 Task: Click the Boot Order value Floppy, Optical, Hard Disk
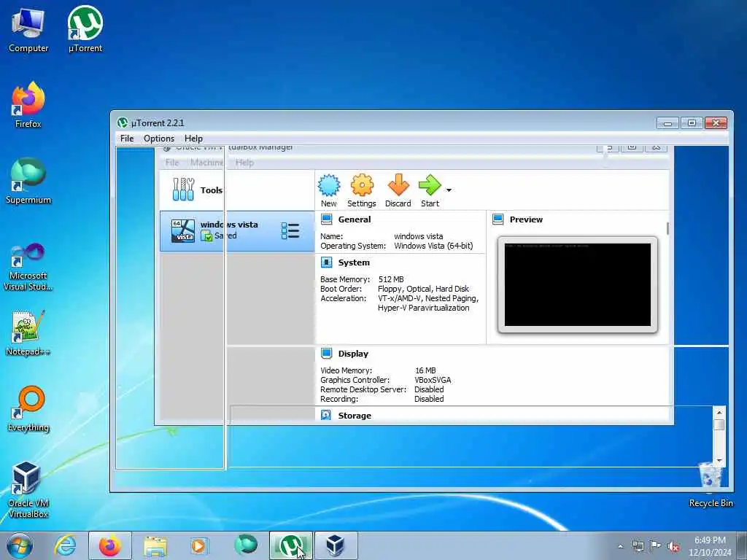(x=424, y=289)
